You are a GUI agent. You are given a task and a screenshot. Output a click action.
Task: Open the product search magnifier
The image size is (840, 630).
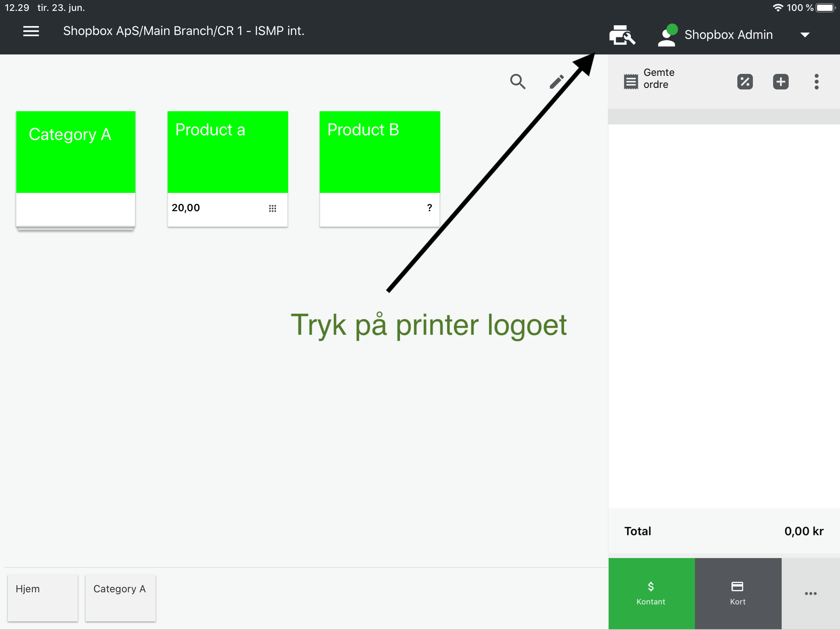[x=518, y=82]
